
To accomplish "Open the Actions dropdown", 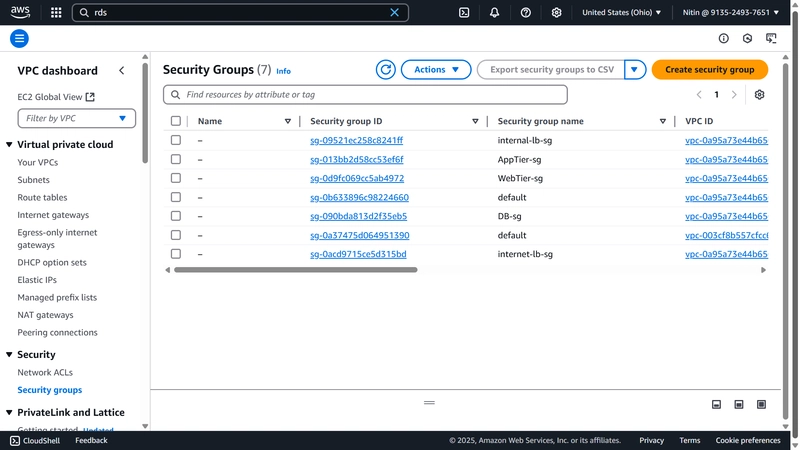I will [x=436, y=69].
